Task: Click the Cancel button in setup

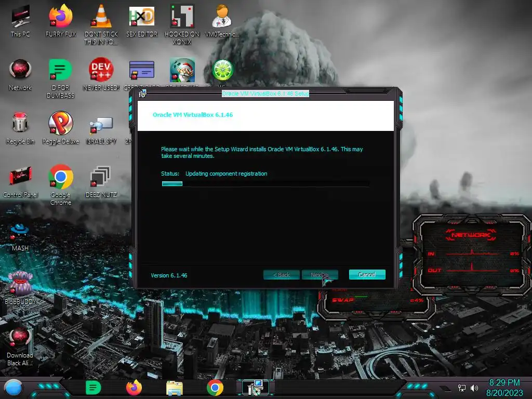Action: pos(367,274)
